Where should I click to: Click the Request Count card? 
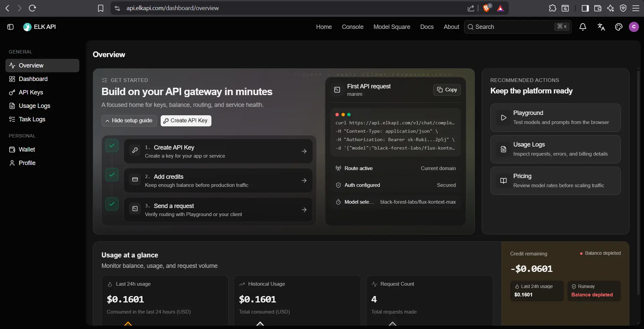click(x=429, y=300)
